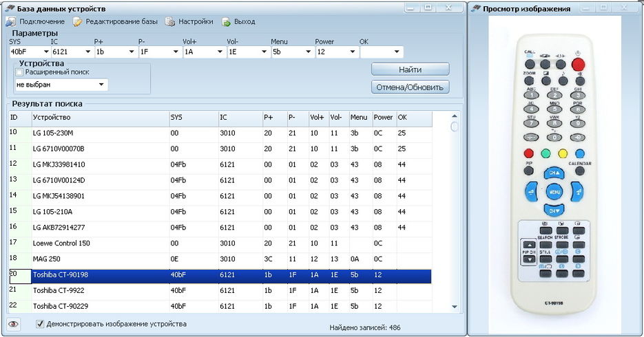Select row LG AKB72914277

[x=220, y=228]
